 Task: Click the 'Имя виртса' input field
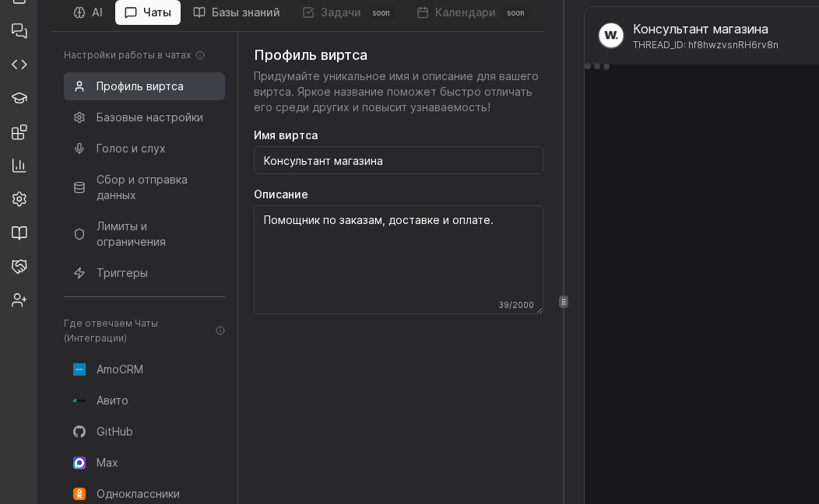pyautogui.click(x=398, y=160)
